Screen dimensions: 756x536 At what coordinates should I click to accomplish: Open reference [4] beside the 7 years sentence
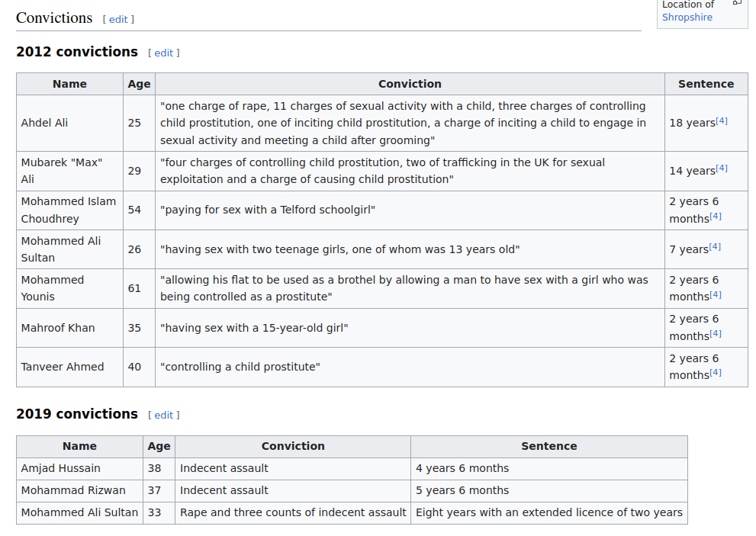(x=715, y=246)
